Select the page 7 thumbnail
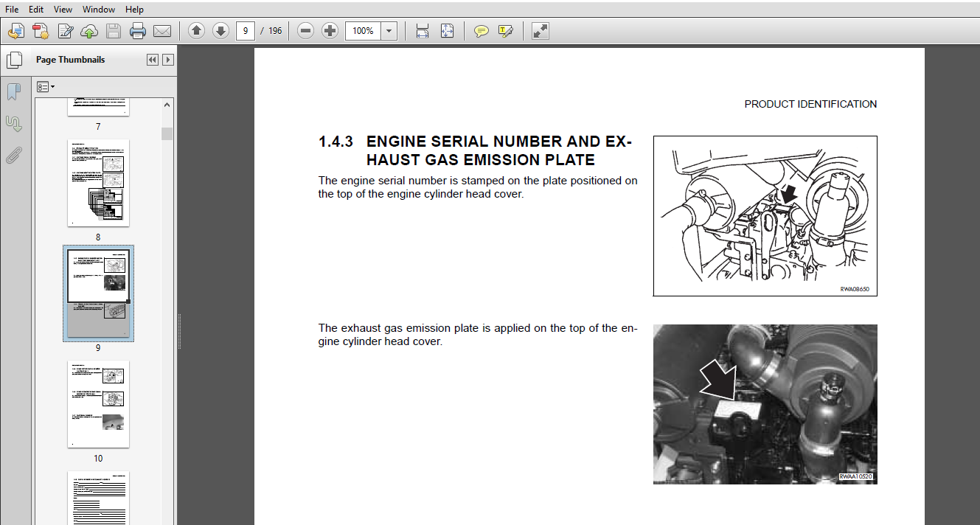 [98, 107]
